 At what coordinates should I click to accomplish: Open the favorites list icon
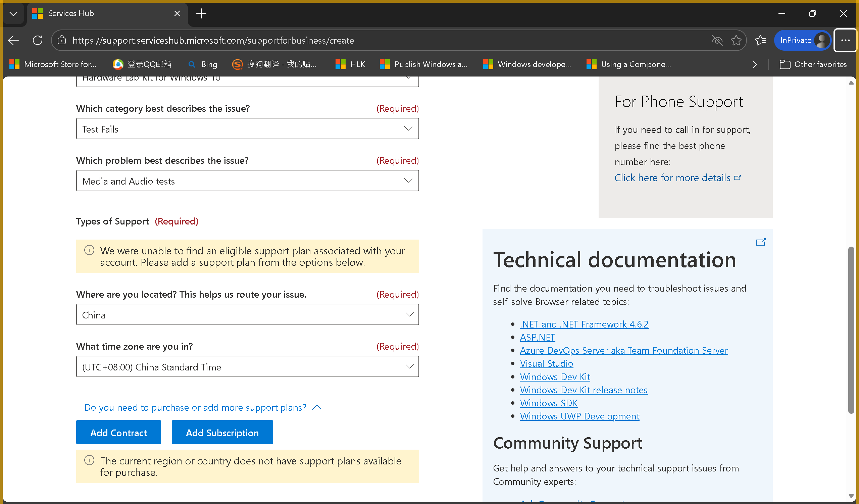(760, 40)
